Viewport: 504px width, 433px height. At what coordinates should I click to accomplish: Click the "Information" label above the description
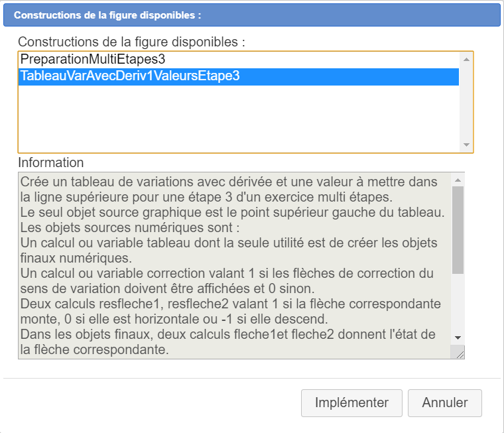(51, 162)
